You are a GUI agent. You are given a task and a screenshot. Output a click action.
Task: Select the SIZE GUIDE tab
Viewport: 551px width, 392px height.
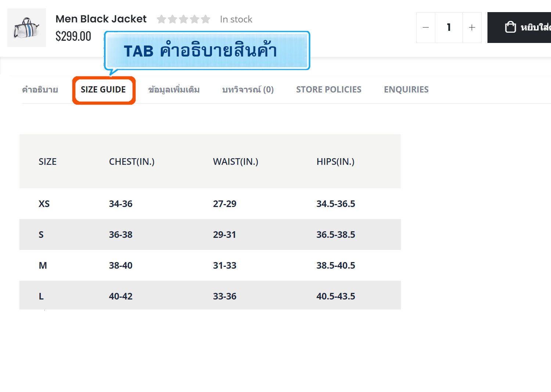103,90
